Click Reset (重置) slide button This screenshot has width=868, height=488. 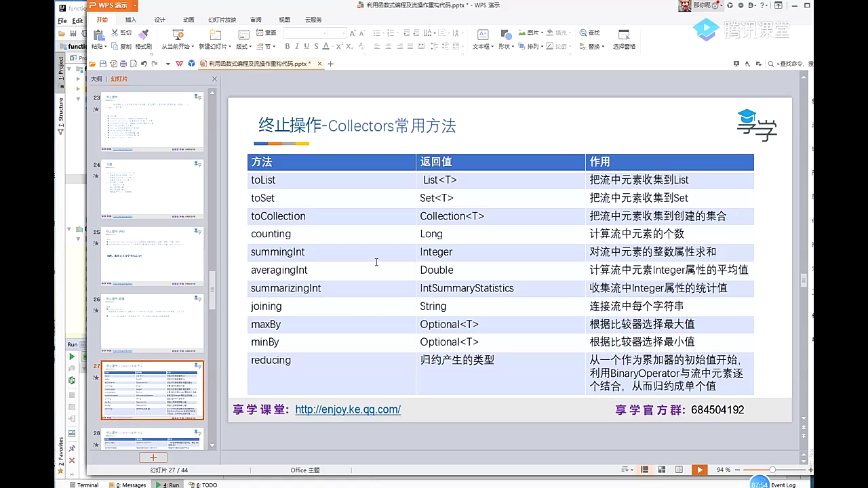tap(267, 33)
